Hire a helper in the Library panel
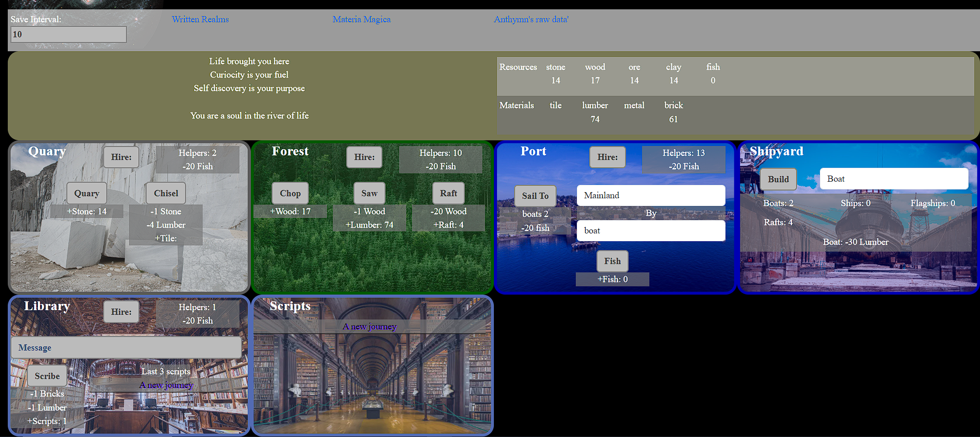Viewport: 980px width, 437px height. point(121,312)
